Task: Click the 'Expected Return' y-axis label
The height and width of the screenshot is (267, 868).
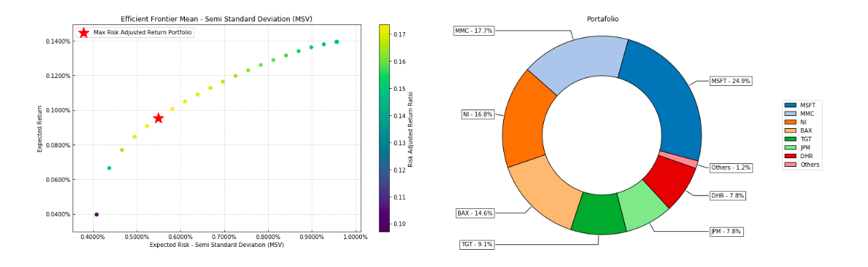Action: coord(41,128)
